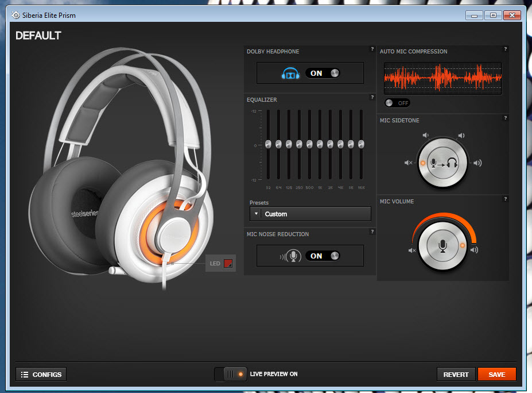Open Mic Sidetone help question mark
This screenshot has height=393, width=532.
pos(505,118)
